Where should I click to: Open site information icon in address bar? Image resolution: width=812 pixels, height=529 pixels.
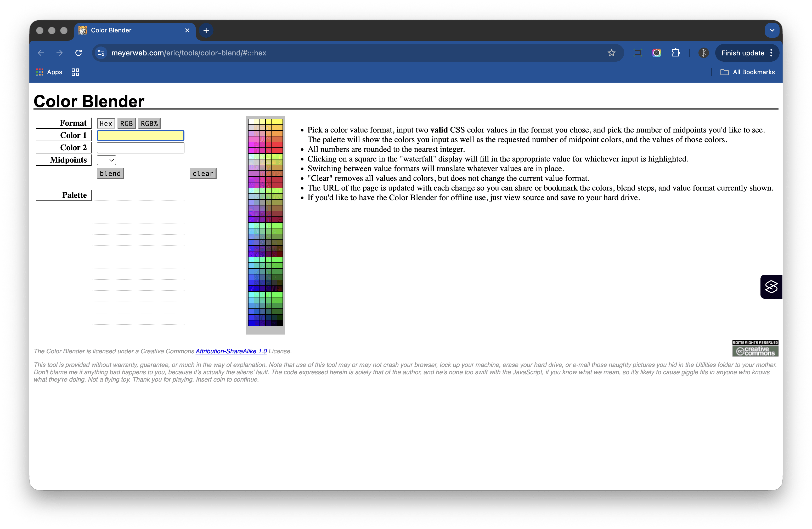coord(101,53)
